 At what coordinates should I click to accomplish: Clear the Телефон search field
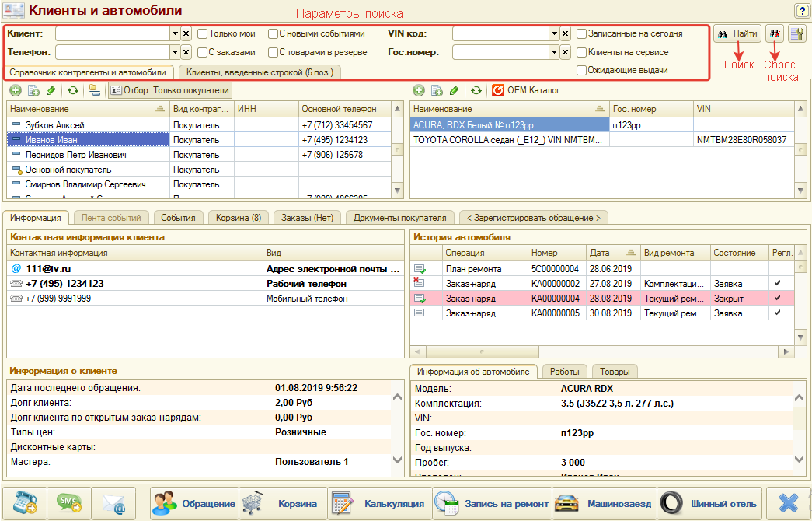pos(186,52)
